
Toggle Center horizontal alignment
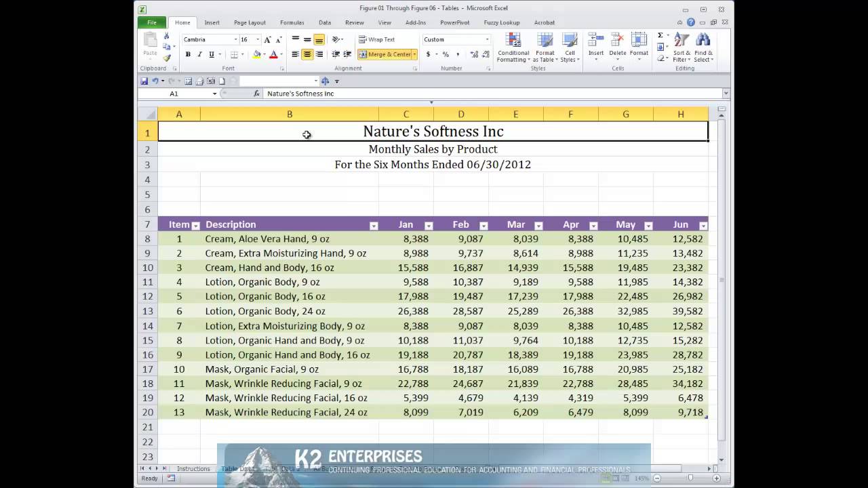307,54
